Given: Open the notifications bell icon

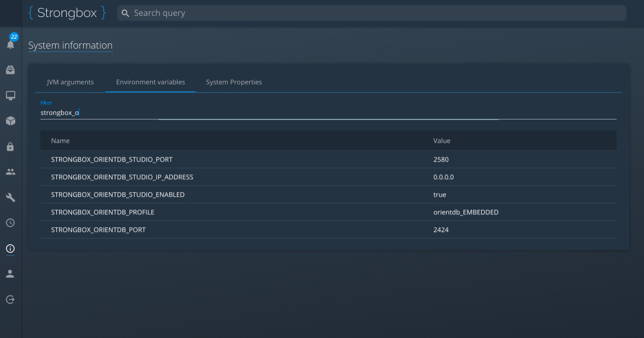Looking at the screenshot, I should 11,45.
